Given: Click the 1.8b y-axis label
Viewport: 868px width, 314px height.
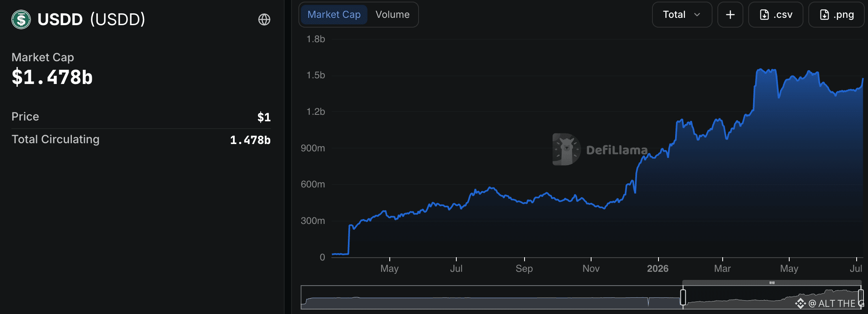Looking at the screenshot, I should (316, 39).
